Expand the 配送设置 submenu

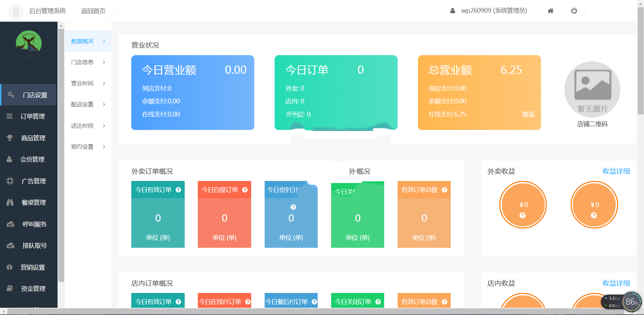click(x=82, y=104)
